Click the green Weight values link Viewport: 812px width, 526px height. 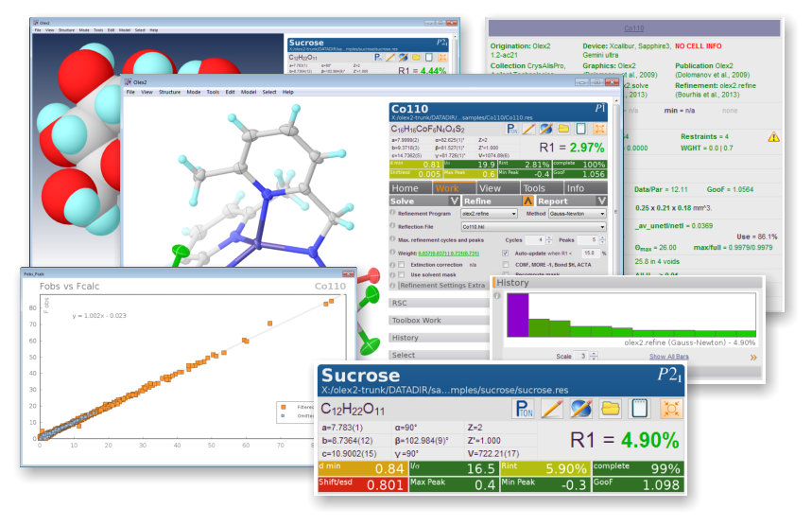(x=448, y=254)
